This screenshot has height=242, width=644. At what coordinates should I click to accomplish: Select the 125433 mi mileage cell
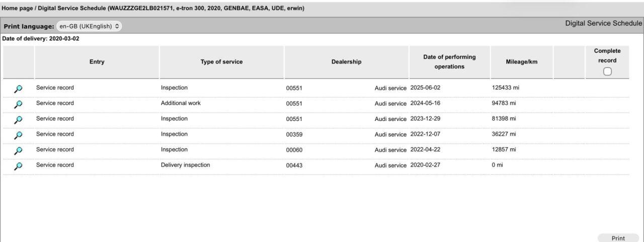505,88
